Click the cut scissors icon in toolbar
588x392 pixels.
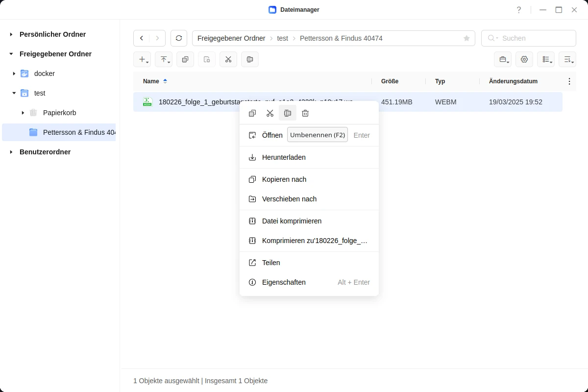click(228, 59)
